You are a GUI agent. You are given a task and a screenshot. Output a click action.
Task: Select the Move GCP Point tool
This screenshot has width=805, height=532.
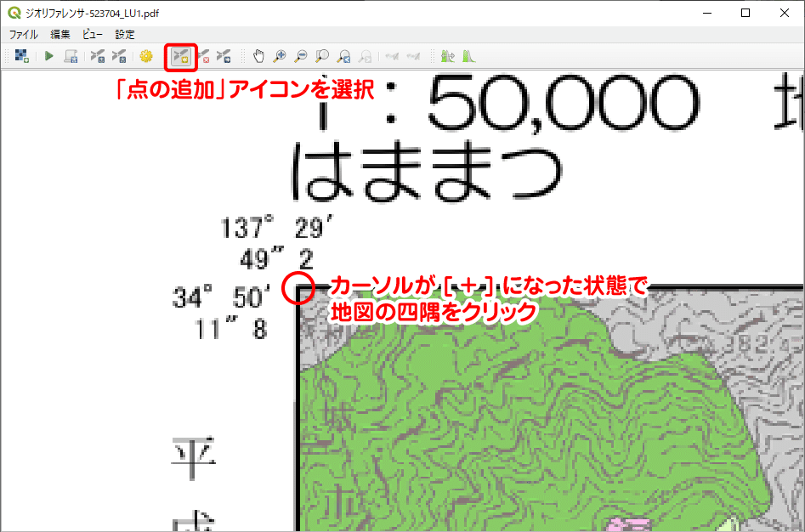pos(225,56)
